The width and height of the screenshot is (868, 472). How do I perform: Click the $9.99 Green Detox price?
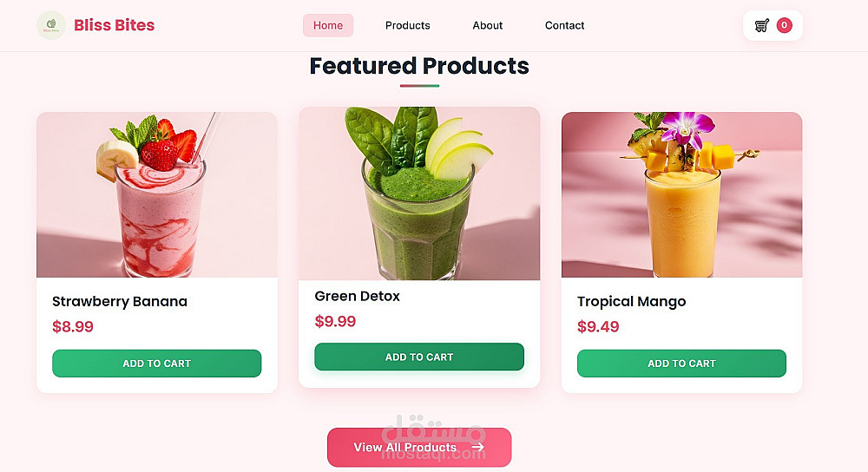pos(335,321)
